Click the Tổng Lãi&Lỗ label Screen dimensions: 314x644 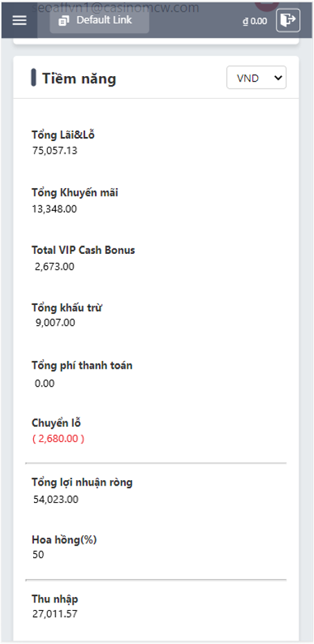pos(63,135)
